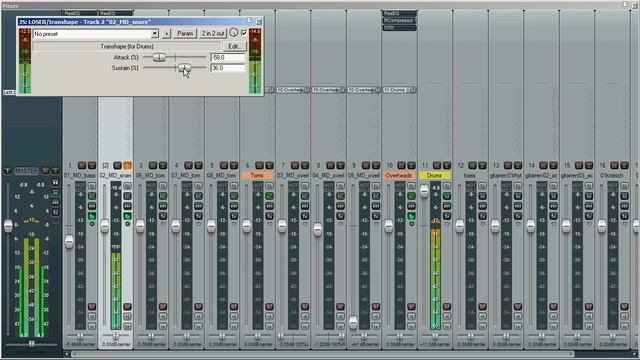Click the Edit... button in transhape
Viewport: 640px width, 360px height.
(234, 46)
